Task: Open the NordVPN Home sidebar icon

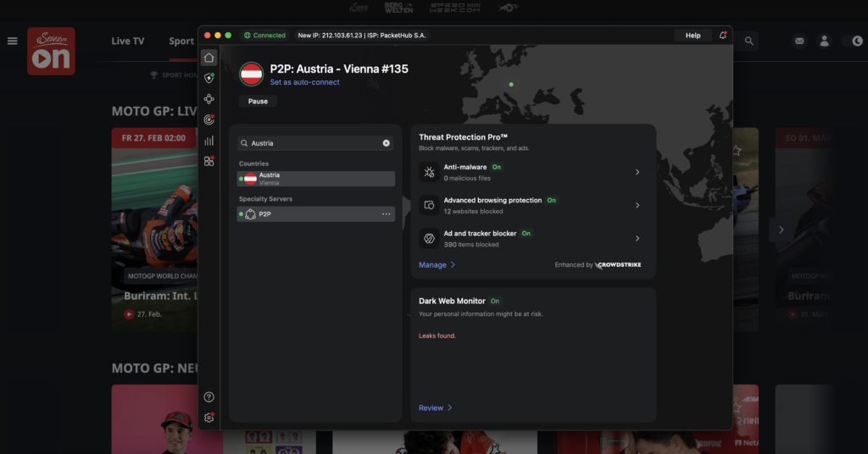Action: 209,58
